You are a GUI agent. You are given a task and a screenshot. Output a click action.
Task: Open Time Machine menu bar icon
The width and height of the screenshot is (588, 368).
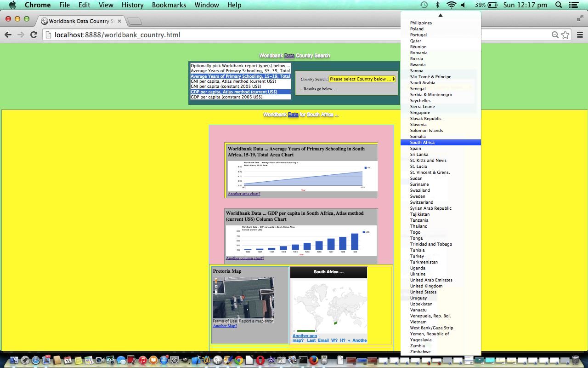[424, 5]
